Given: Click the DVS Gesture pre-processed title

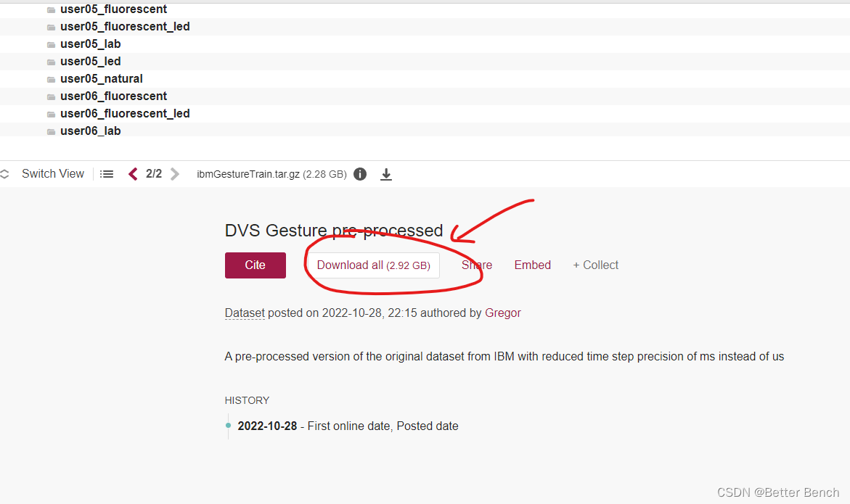Looking at the screenshot, I should (334, 231).
